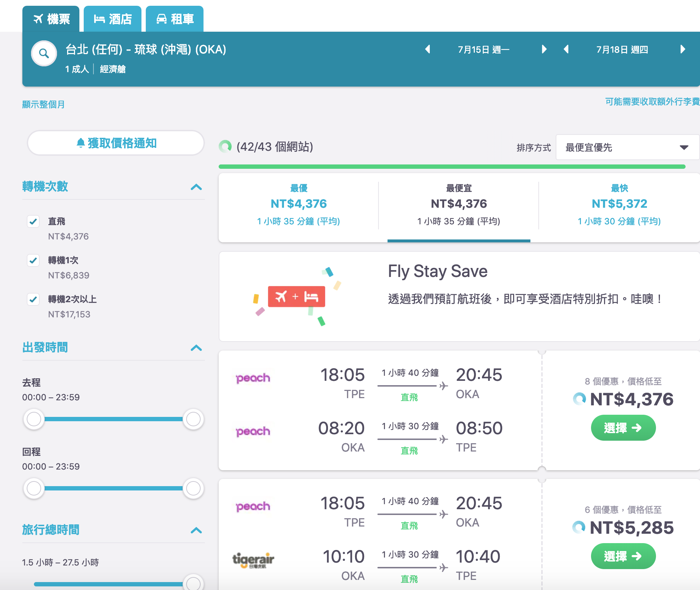This screenshot has width=700, height=590.
Task: Click NT$6,839 under 轉機1次
Action: click(69, 276)
